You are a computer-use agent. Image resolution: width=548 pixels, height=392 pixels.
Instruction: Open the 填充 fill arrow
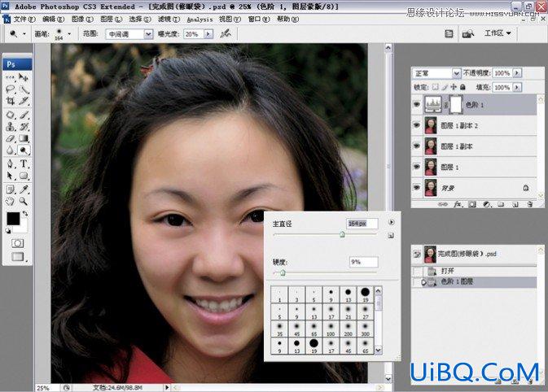[x=517, y=87]
